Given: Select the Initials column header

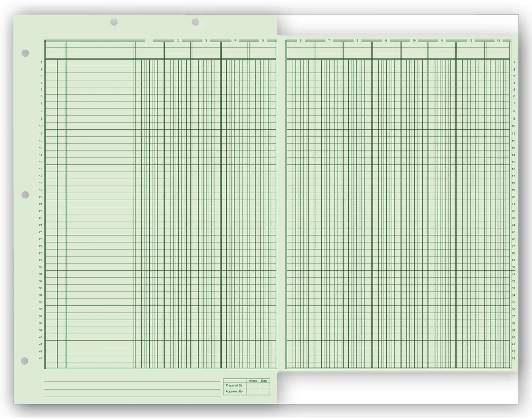Looking at the screenshot, I should tap(253, 380).
